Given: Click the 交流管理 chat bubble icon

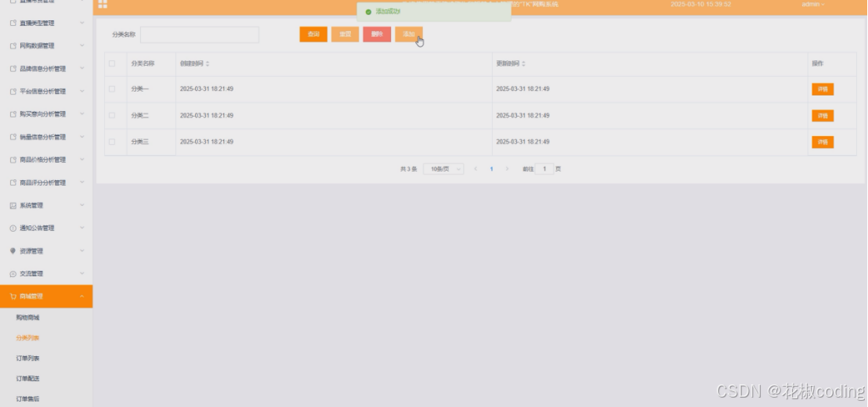Looking at the screenshot, I should tap(13, 274).
